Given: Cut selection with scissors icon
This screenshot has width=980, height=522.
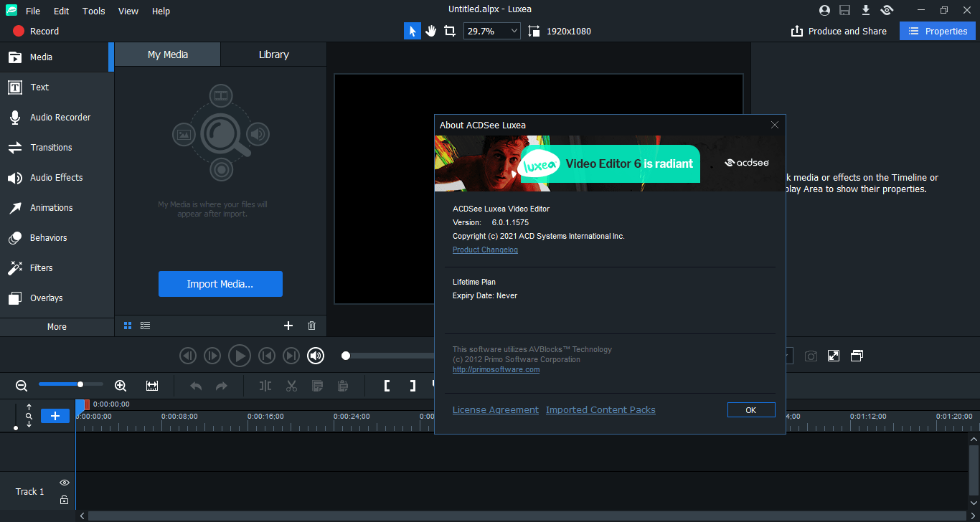Looking at the screenshot, I should tap(291, 386).
